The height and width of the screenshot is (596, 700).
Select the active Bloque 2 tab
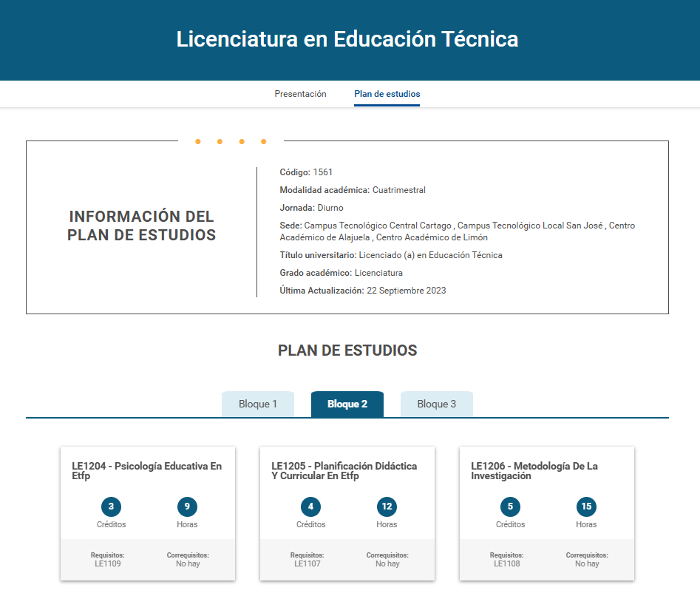347,404
